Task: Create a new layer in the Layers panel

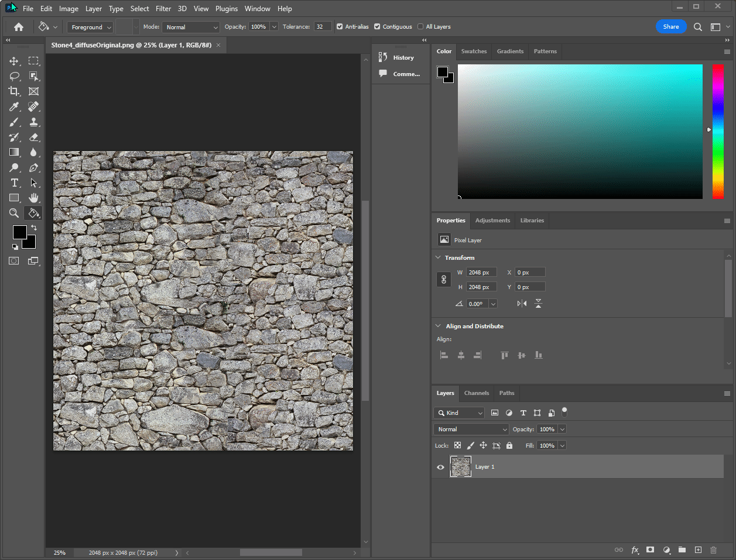Action: pos(698,550)
